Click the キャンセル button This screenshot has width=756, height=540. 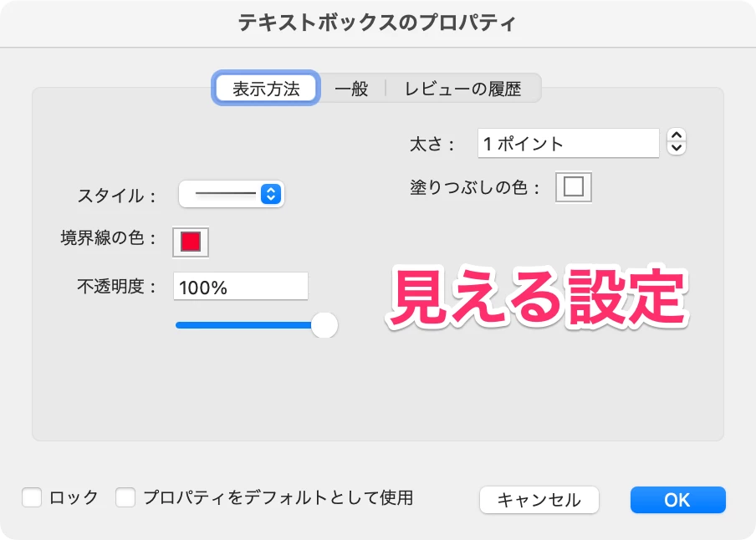539,500
